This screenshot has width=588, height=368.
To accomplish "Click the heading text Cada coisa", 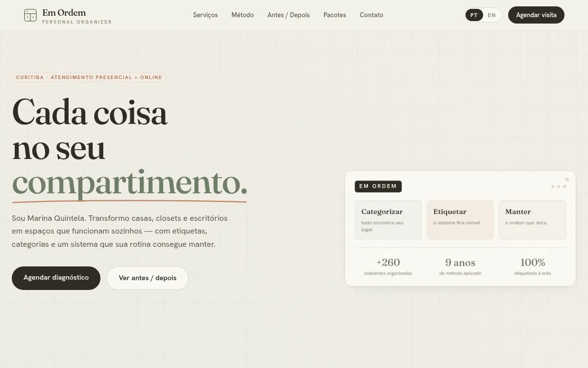I will (90, 112).
